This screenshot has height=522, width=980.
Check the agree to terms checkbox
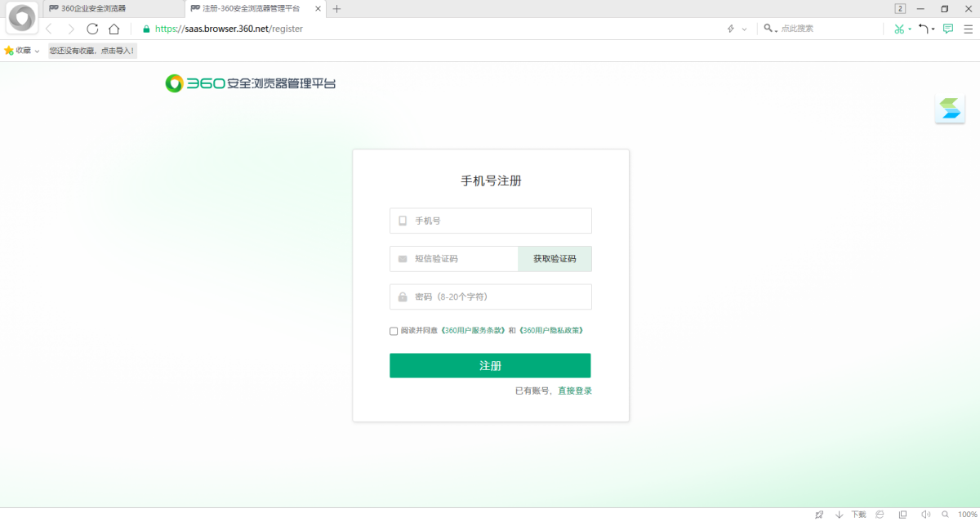pos(393,331)
